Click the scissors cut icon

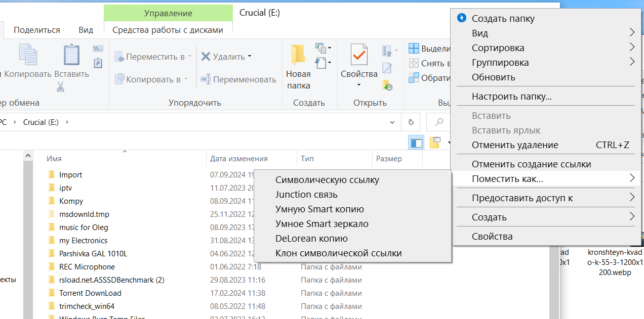tap(60, 87)
